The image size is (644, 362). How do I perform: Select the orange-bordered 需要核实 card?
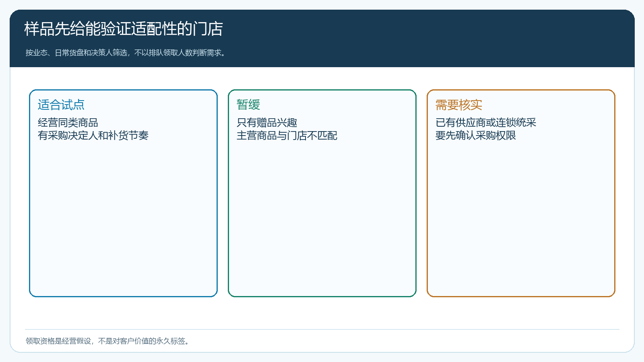pos(521,193)
